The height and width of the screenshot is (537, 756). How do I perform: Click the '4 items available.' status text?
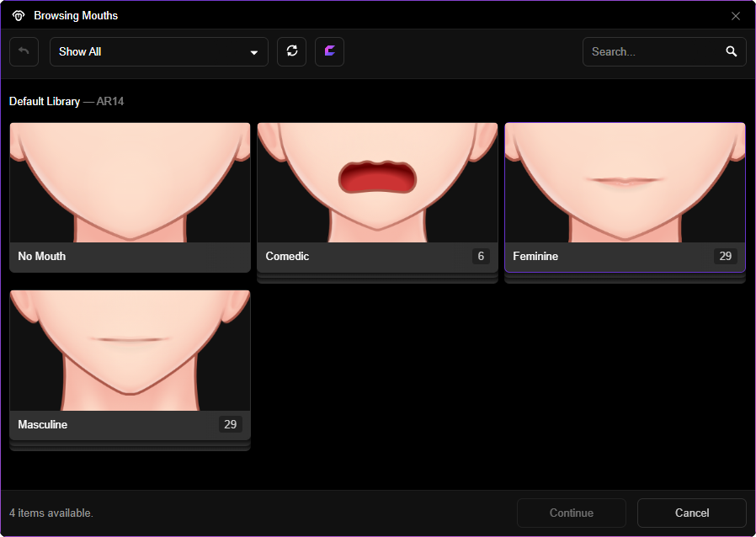tap(51, 513)
